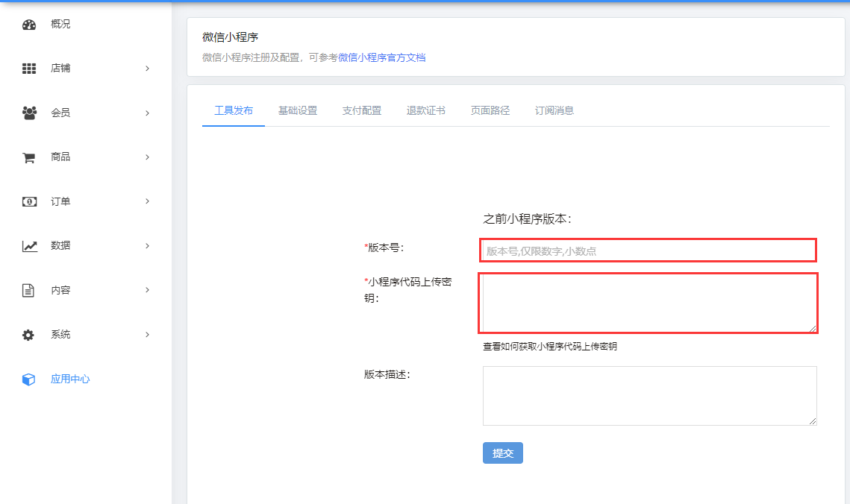Click 查看如何获取小程序代码上传密钥 help link
The image size is (850, 504).
click(549, 347)
